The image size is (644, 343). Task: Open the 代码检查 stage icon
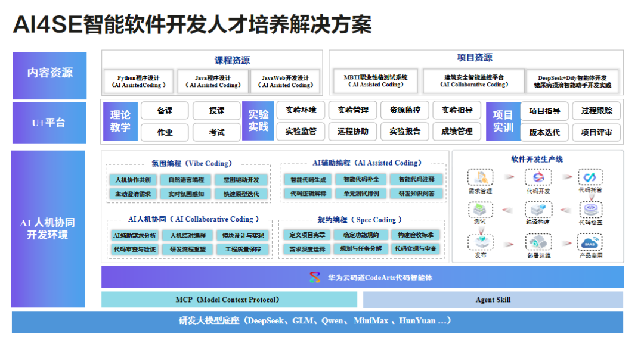[x=590, y=209]
